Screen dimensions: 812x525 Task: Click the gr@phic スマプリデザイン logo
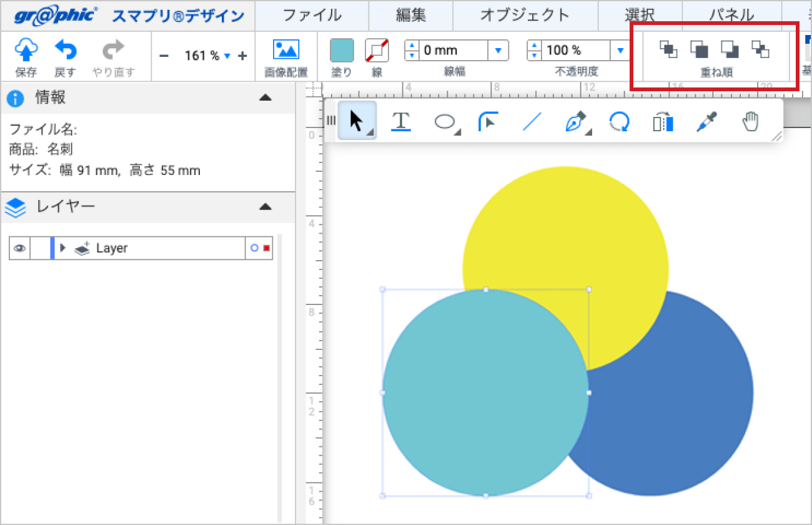pos(129,16)
